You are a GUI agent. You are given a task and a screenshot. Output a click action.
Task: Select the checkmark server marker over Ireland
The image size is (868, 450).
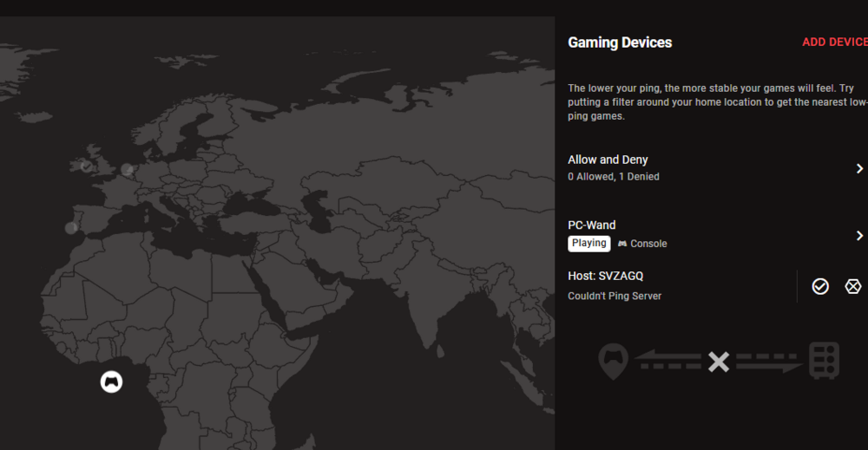pos(86,165)
